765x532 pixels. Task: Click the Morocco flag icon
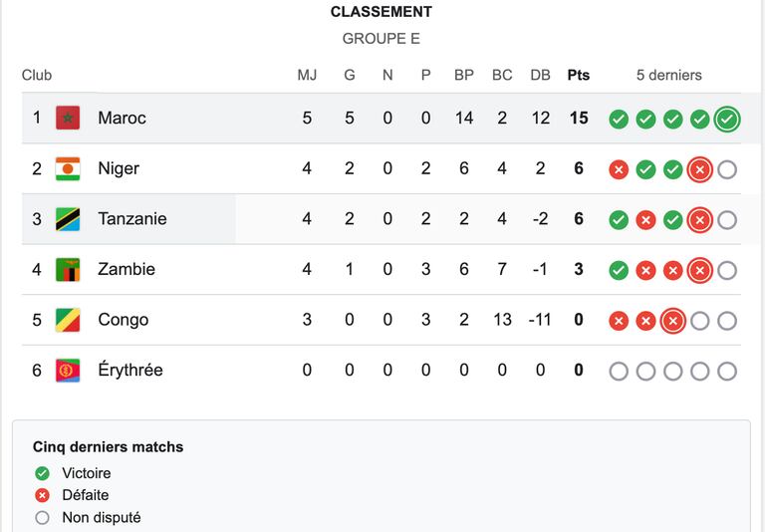tap(68, 118)
